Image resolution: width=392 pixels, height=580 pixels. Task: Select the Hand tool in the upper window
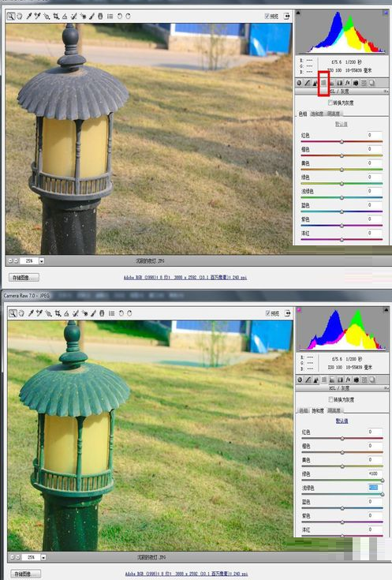(19, 17)
